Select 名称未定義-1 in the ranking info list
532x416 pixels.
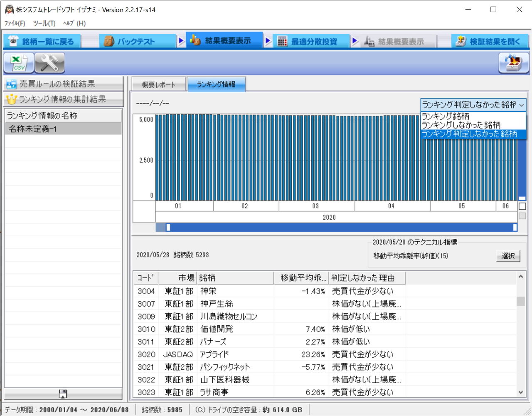pos(63,129)
